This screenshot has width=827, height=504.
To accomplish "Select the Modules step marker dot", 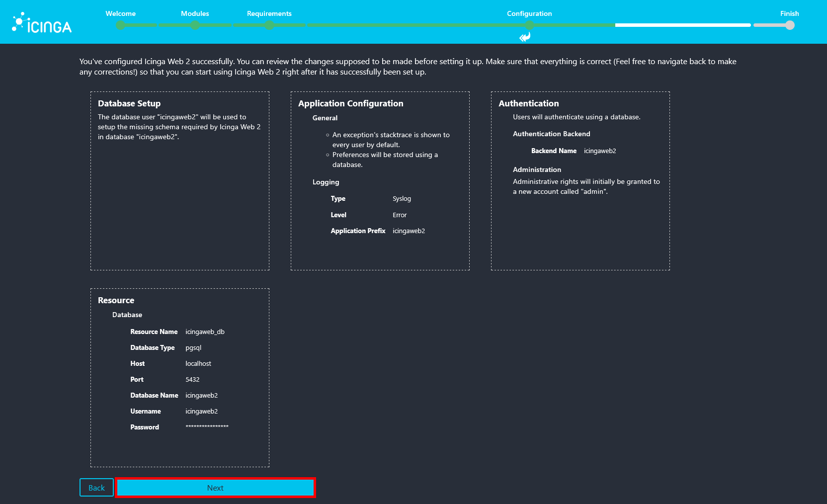I will coord(195,25).
